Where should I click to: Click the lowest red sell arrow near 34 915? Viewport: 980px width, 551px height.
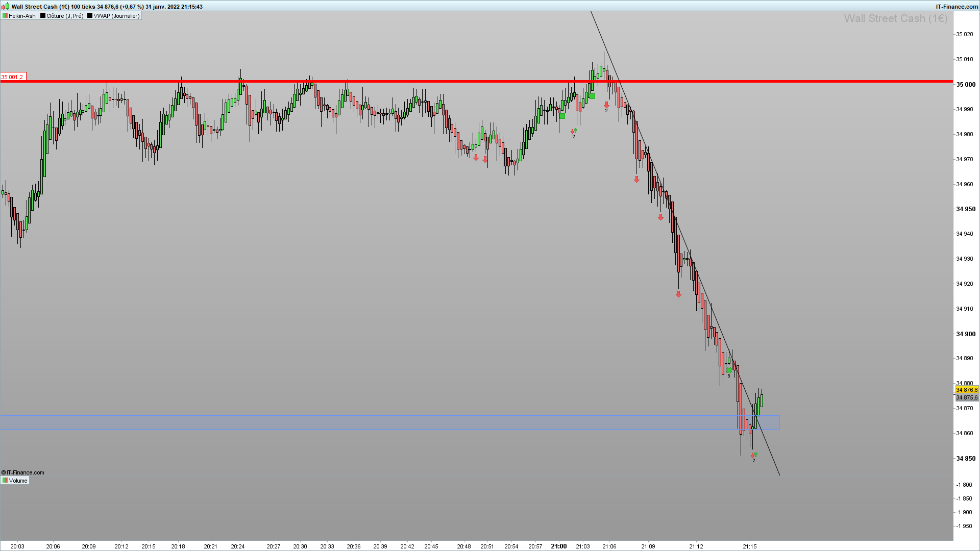[x=678, y=294]
